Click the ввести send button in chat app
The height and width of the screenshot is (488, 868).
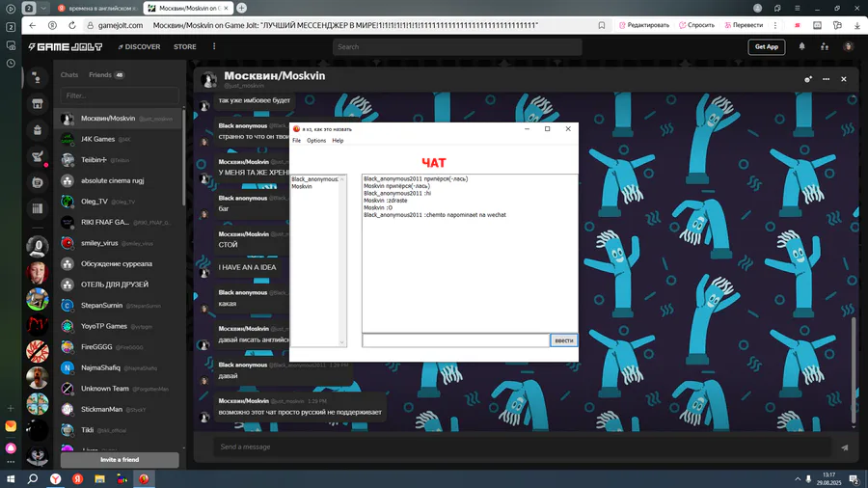coord(563,340)
